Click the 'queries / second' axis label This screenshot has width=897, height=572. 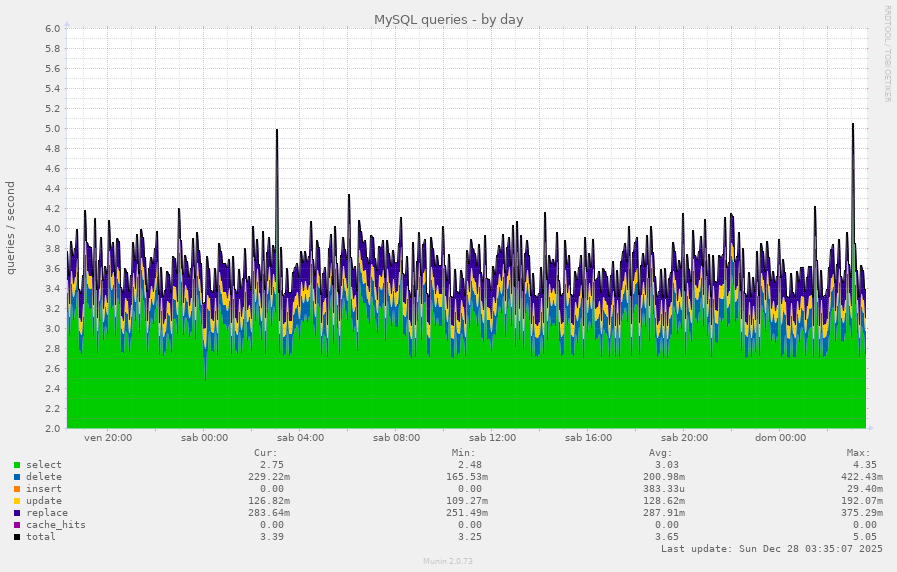[10, 228]
